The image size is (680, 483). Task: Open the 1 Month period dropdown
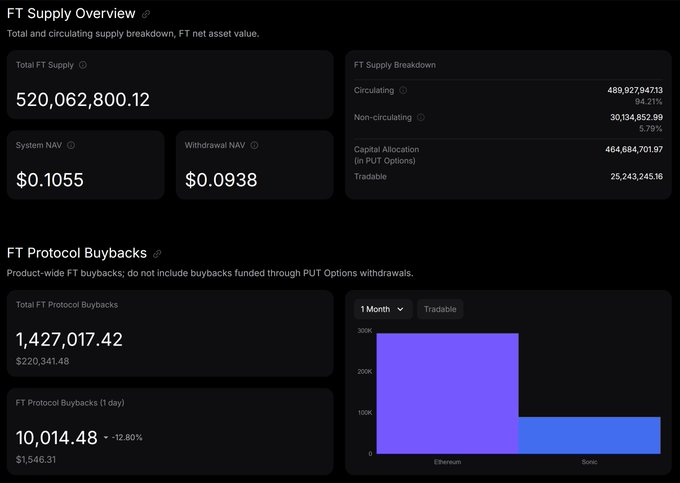point(382,309)
